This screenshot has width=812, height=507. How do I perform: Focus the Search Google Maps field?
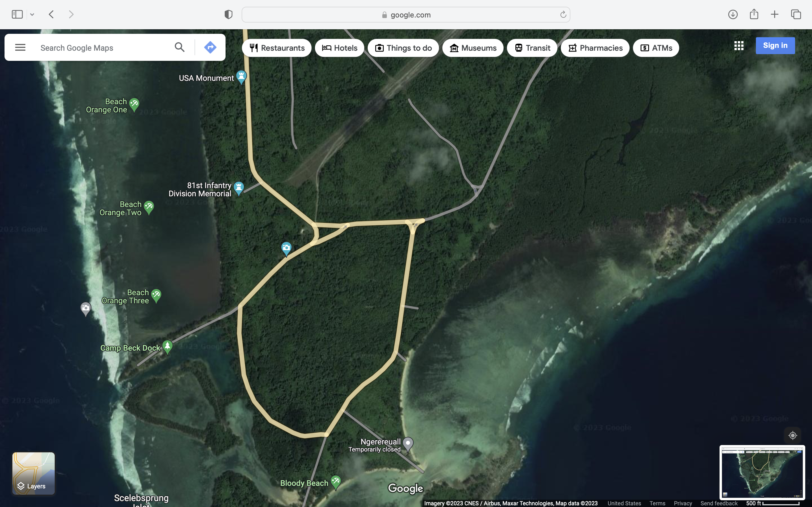click(101, 48)
